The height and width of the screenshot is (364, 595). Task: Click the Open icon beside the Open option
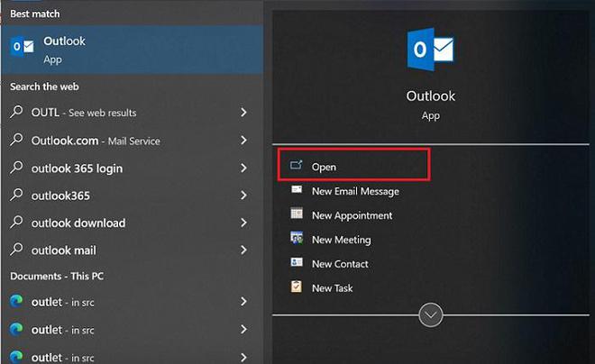click(x=296, y=165)
